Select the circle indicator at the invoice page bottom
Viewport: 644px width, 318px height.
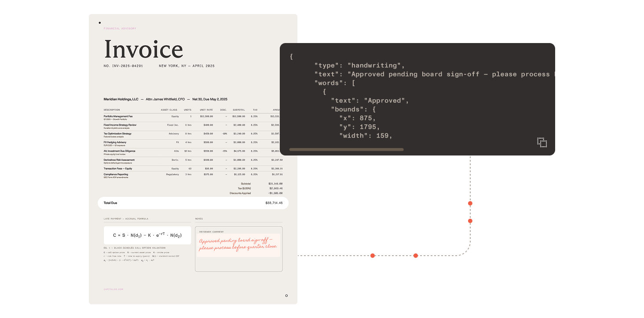coord(286,296)
